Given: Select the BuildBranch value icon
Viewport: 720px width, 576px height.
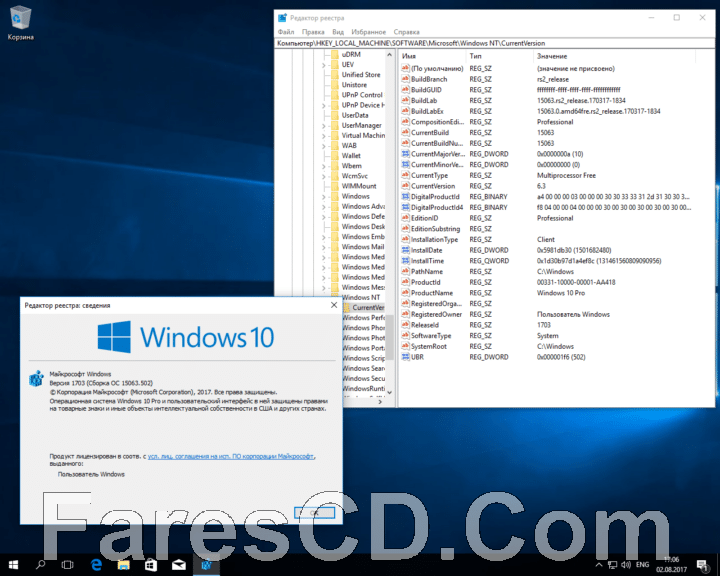Looking at the screenshot, I should pos(405,79).
